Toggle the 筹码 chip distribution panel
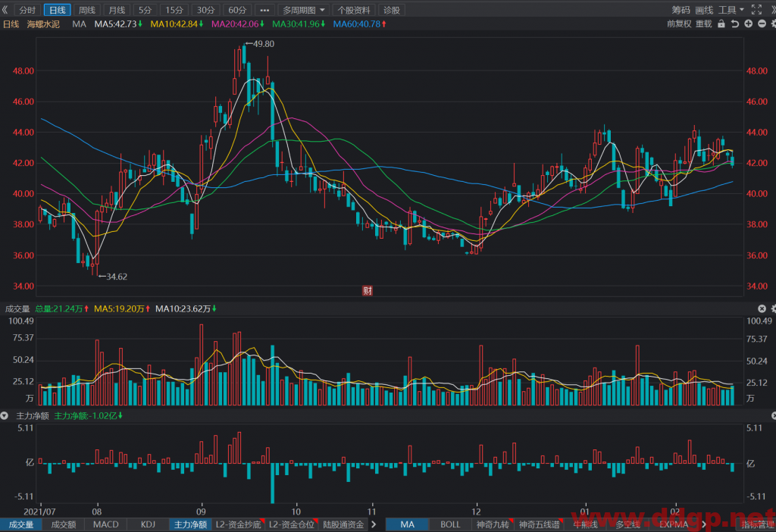Screen dimensions: 776x532 point(681,10)
